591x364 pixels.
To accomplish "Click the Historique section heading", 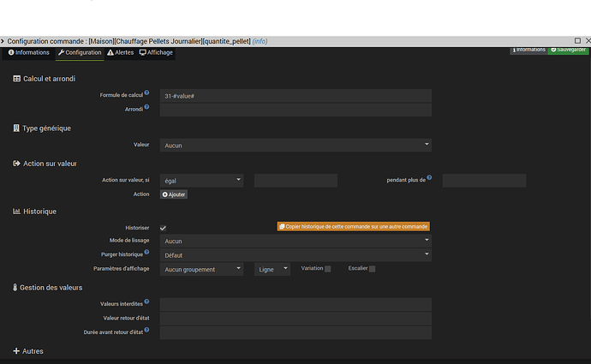I will click(x=40, y=212).
